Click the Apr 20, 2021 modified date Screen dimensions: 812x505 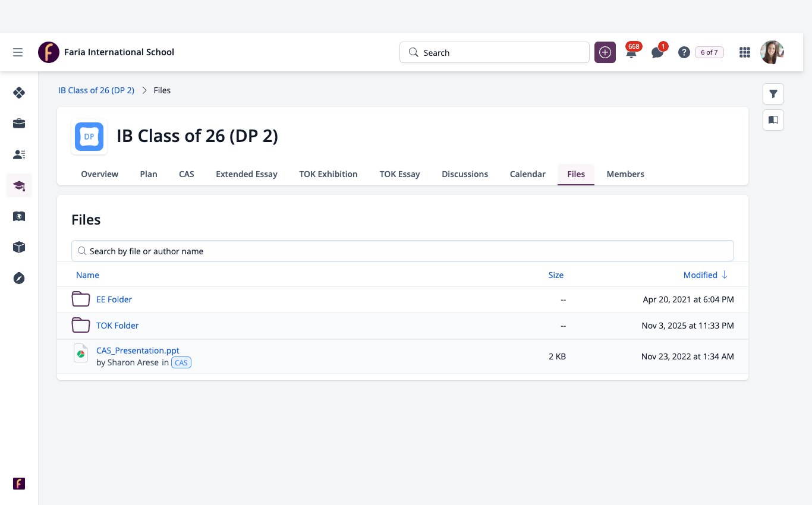tap(688, 299)
